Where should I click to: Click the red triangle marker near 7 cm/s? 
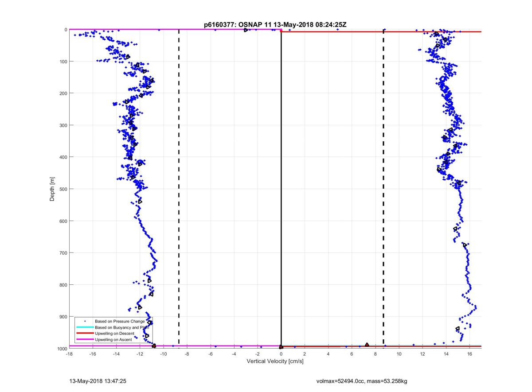(x=367, y=345)
